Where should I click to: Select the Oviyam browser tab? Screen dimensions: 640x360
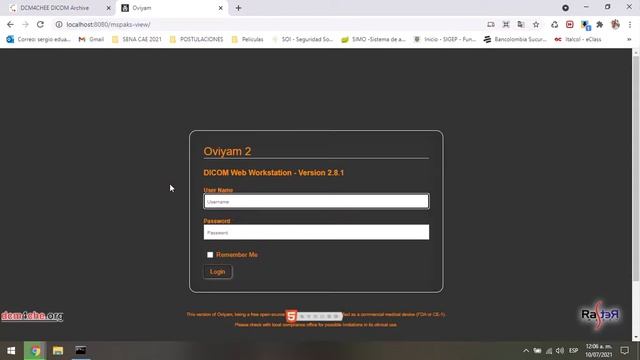pos(171,8)
